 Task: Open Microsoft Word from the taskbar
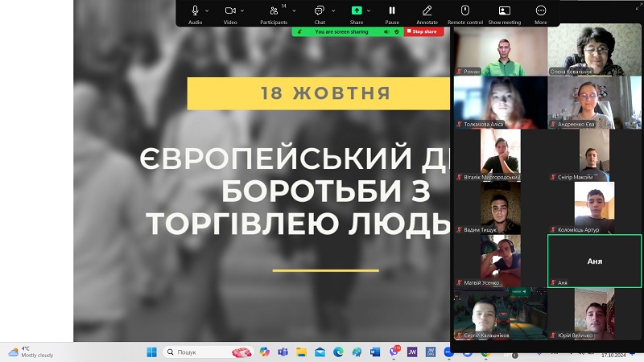[375, 352]
